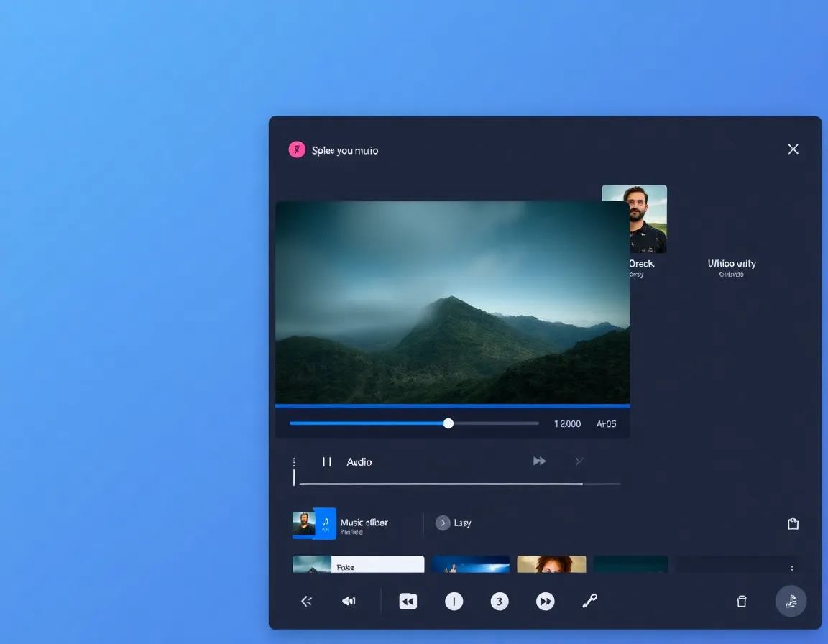
Task: Select the red-haired person thumbnail
Action: 551,564
